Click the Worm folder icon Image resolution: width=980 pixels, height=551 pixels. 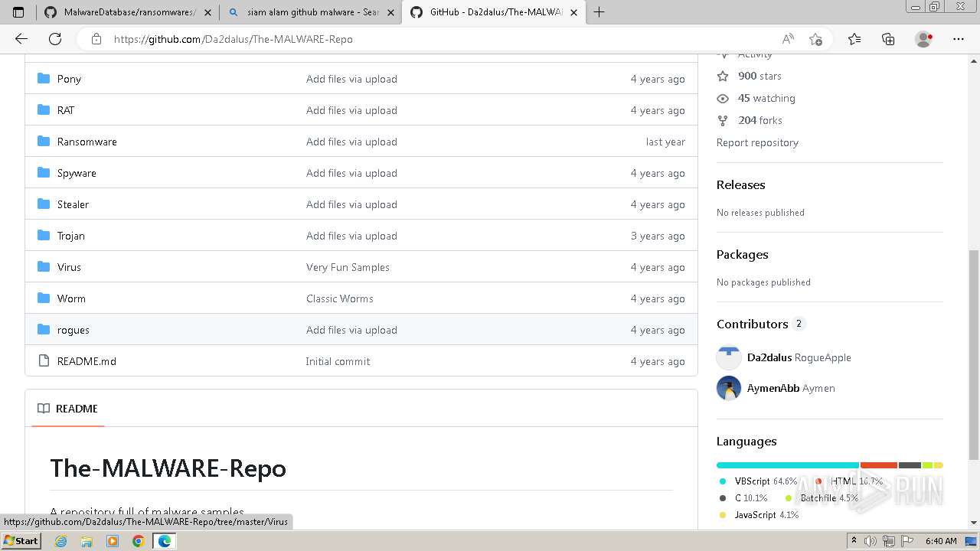pos(44,298)
